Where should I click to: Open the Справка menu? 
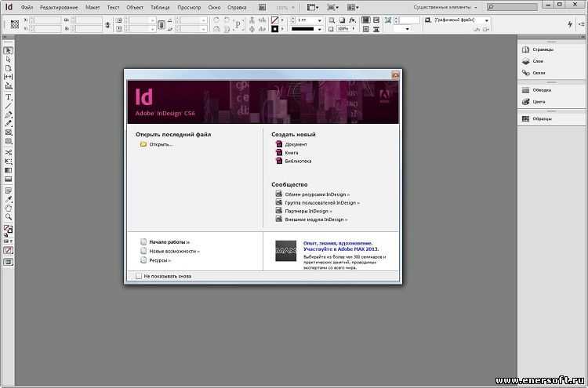point(237,7)
